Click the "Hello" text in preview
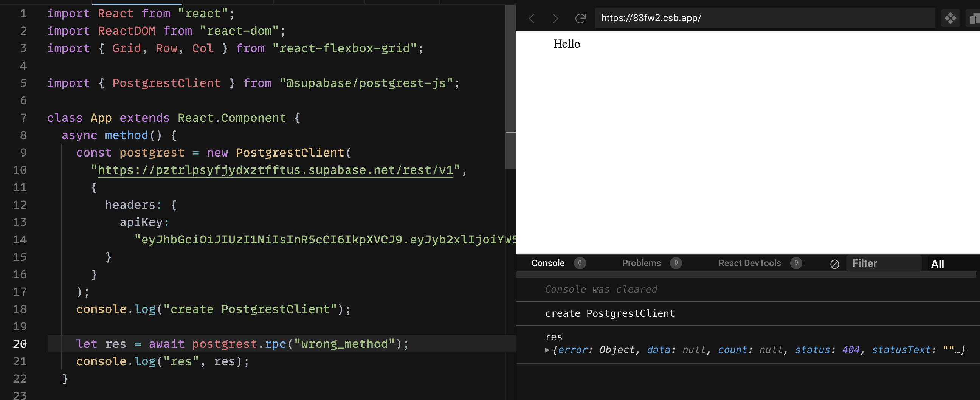Image resolution: width=980 pixels, height=400 pixels. tap(566, 44)
